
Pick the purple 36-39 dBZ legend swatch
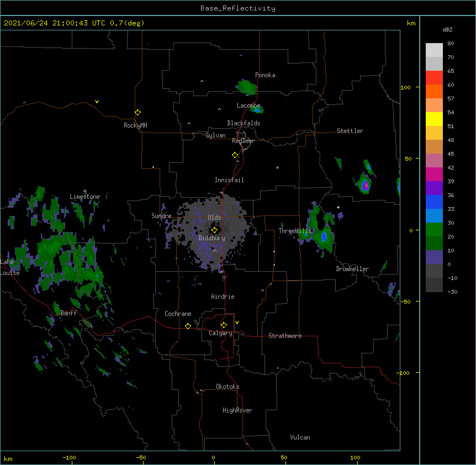click(x=434, y=188)
